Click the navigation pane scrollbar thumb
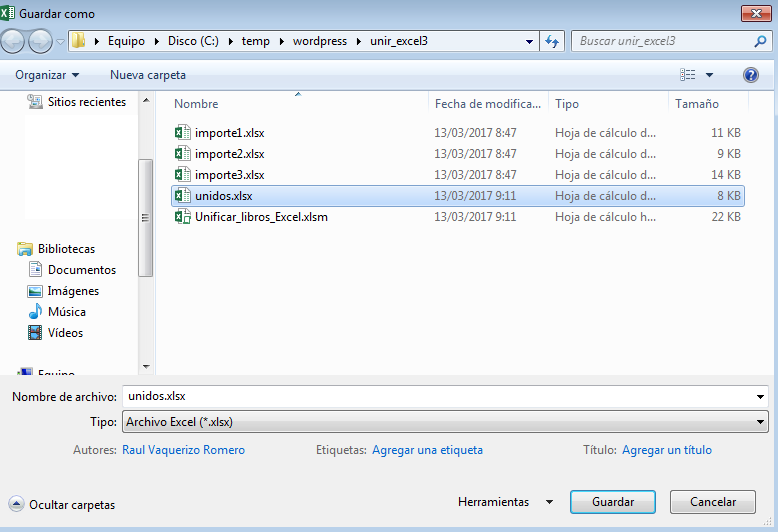The image size is (778, 532). click(x=145, y=218)
